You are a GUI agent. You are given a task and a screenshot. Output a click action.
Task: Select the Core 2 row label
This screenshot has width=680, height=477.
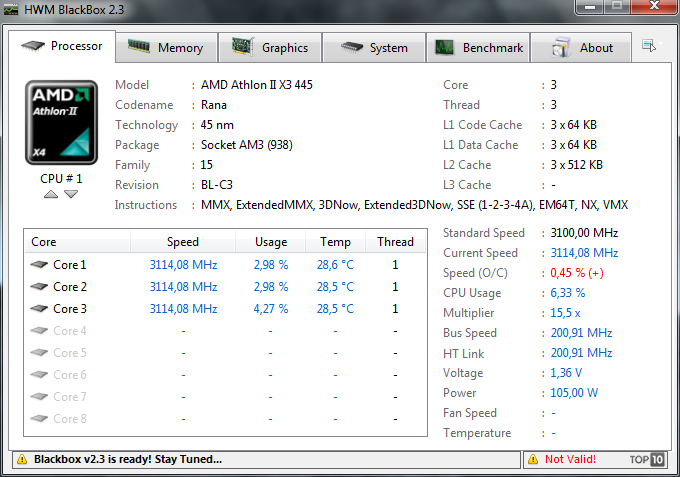coord(69,287)
